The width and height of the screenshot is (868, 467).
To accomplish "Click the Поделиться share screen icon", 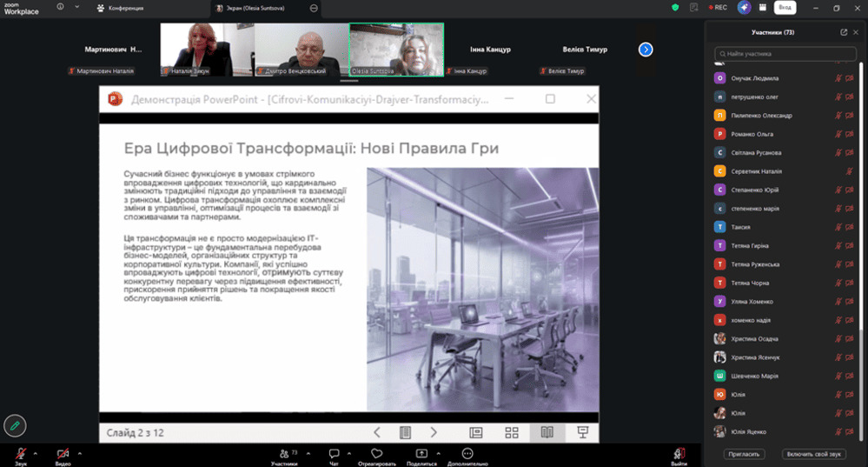I will click(421, 454).
